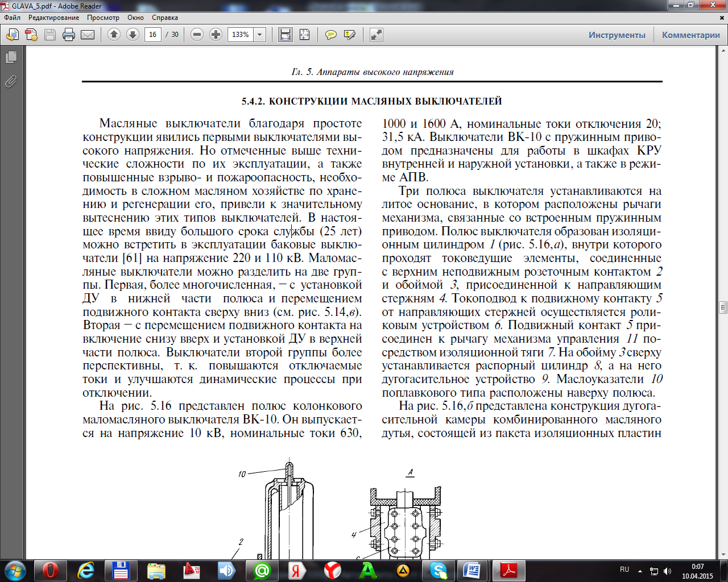
Task: Click the email envelope icon
Action: [88, 35]
